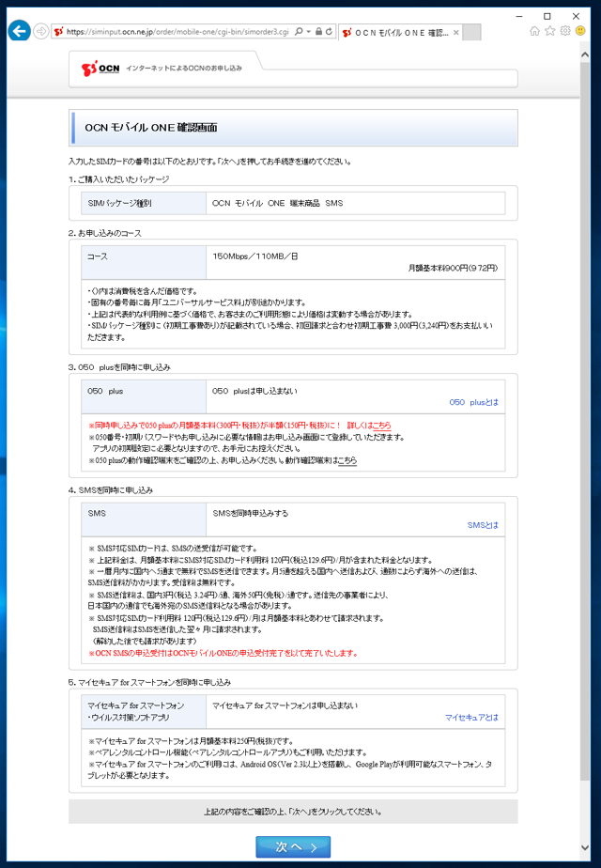This screenshot has width=601, height=868.
Task: Click the address bar URL field
Action: (x=177, y=32)
